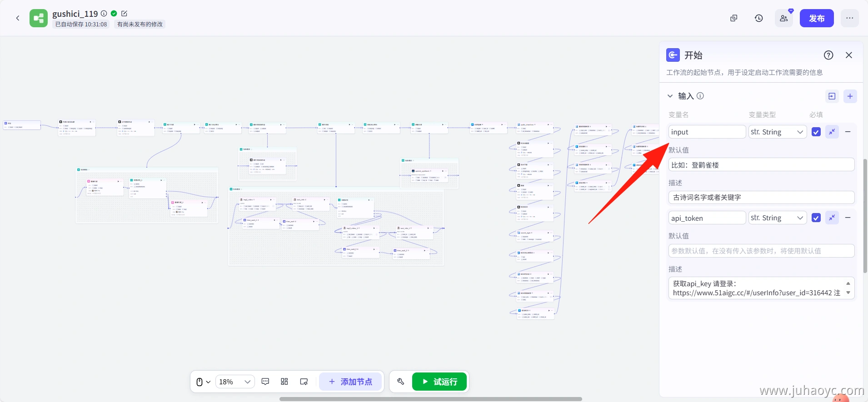Open the comment icon in bottom toolbar
Screen dimensions: 868x402
click(265, 382)
